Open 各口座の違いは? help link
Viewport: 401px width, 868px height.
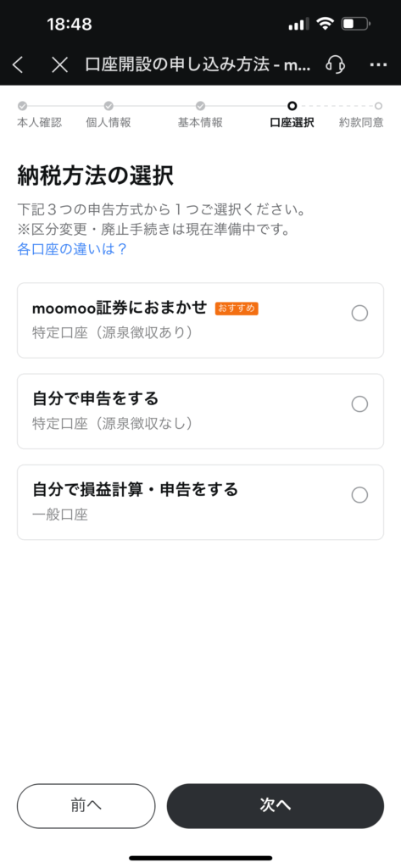pos(73,249)
